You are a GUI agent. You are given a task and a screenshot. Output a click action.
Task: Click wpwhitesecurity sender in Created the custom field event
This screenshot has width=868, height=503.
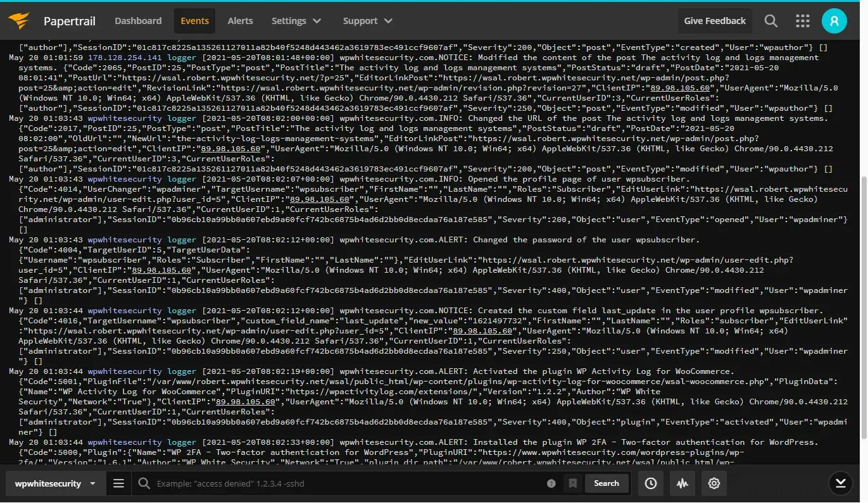tap(125, 311)
